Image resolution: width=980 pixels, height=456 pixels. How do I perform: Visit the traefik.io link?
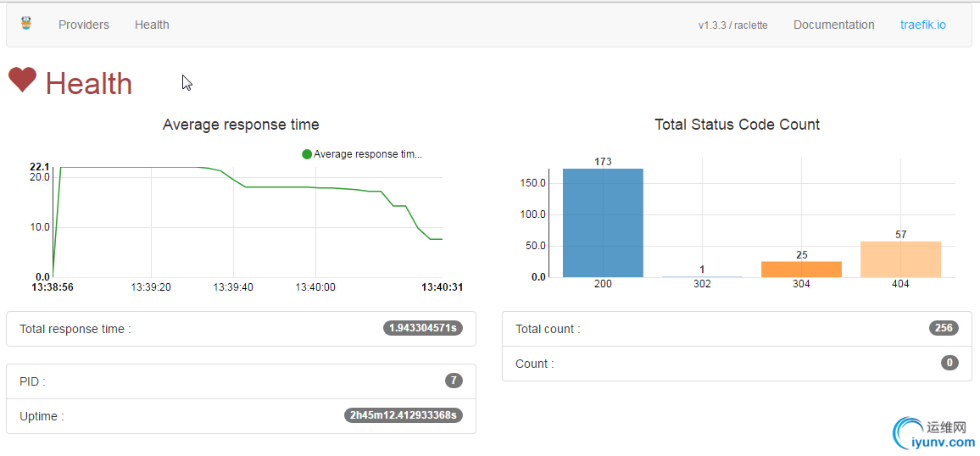point(922,25)
